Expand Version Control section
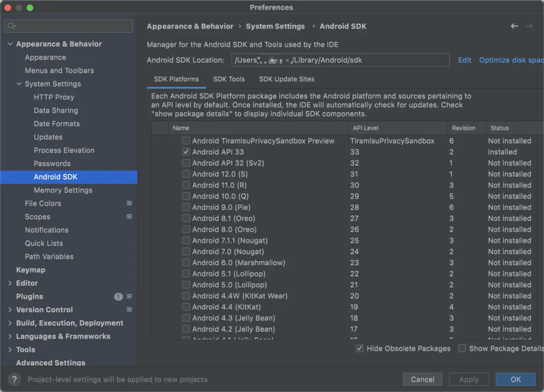Screen dimensions: 544x392 10,310
